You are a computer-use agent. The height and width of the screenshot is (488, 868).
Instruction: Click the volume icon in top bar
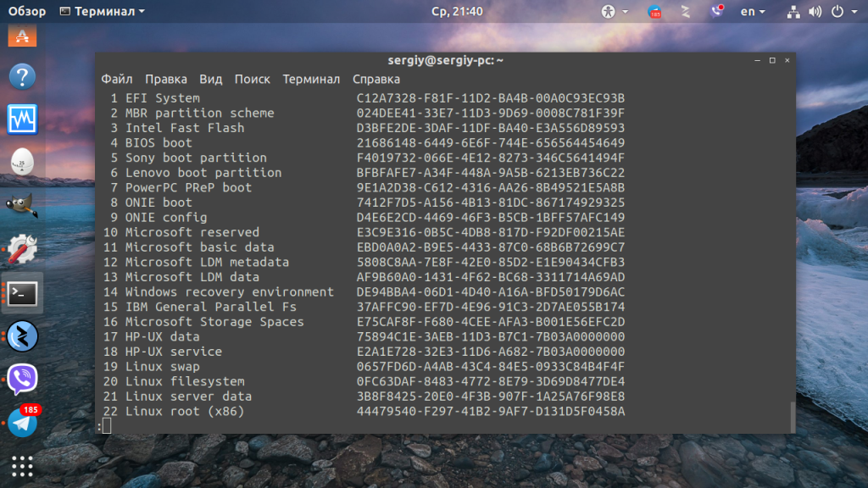(x=815, y=12)
